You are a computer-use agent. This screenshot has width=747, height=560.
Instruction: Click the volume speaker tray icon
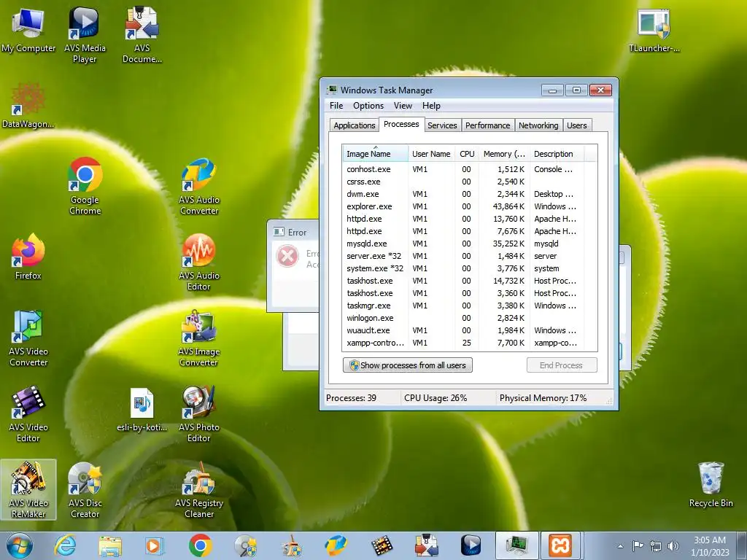click(x=673, y=546)
